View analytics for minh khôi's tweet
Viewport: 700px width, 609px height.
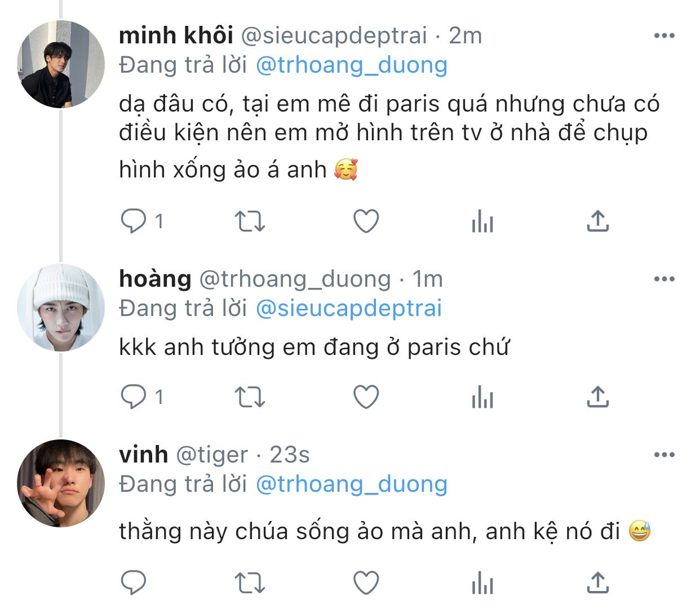pos(482,221)
